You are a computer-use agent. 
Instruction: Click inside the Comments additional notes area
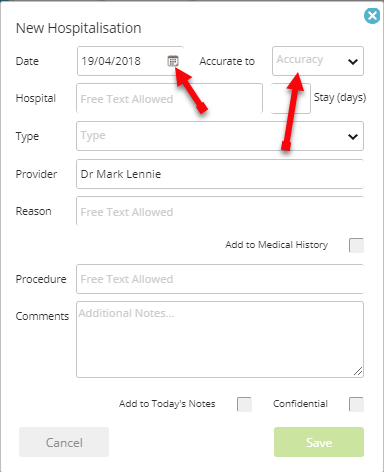pos(220,339)
